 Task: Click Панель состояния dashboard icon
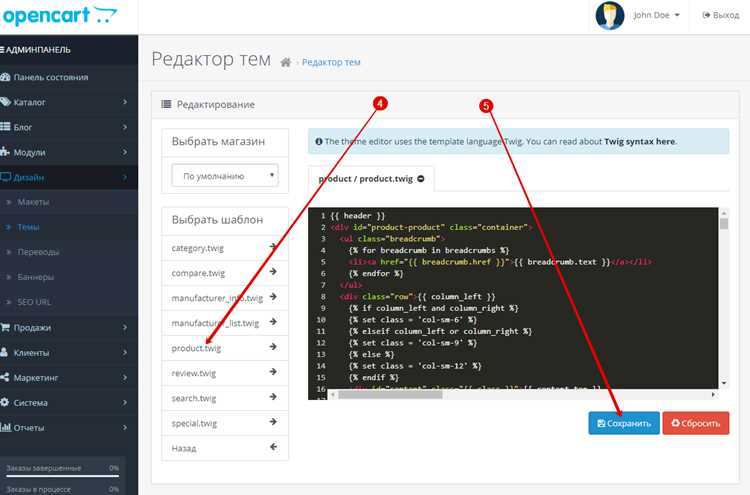[5, 77]
